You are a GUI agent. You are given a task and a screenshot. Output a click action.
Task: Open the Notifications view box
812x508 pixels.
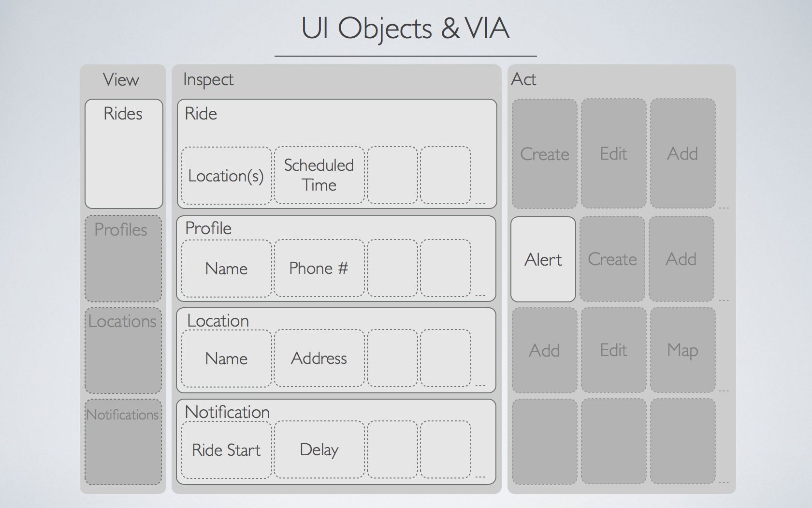(123, 442)
